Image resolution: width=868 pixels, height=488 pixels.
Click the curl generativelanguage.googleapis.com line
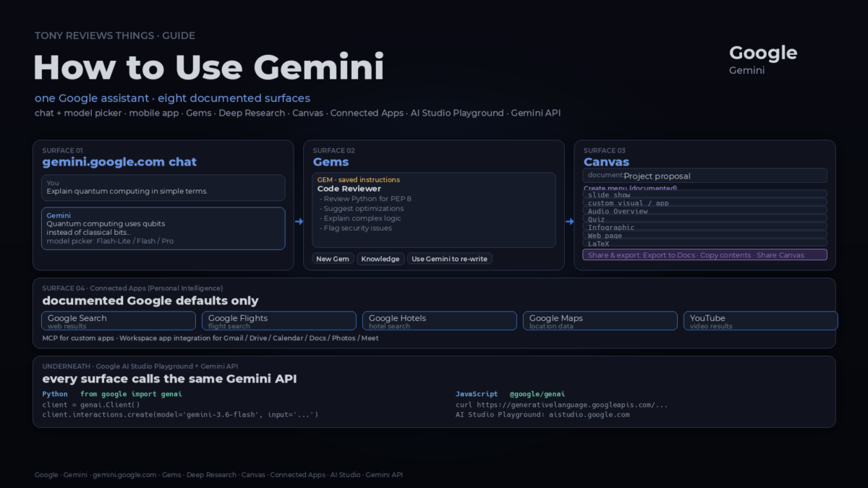pyautogui.click(x=562, y=405)
